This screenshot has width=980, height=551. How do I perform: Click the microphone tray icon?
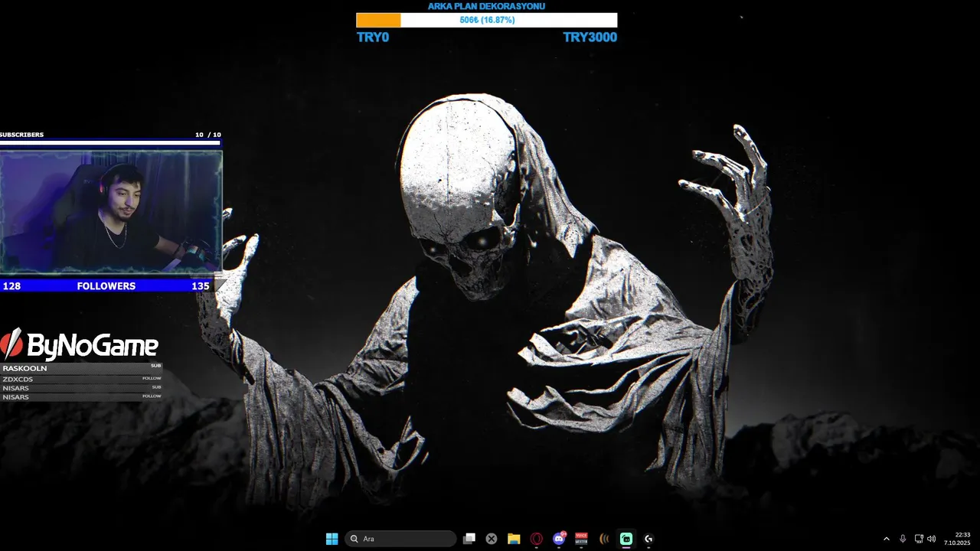tap(903, 539)
